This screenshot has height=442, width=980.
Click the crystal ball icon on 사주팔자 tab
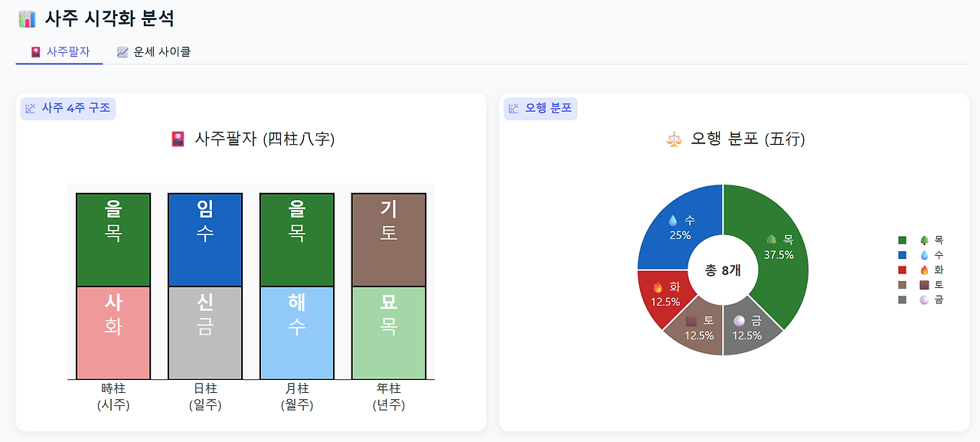pyautogui.click(x=34, y=52)
